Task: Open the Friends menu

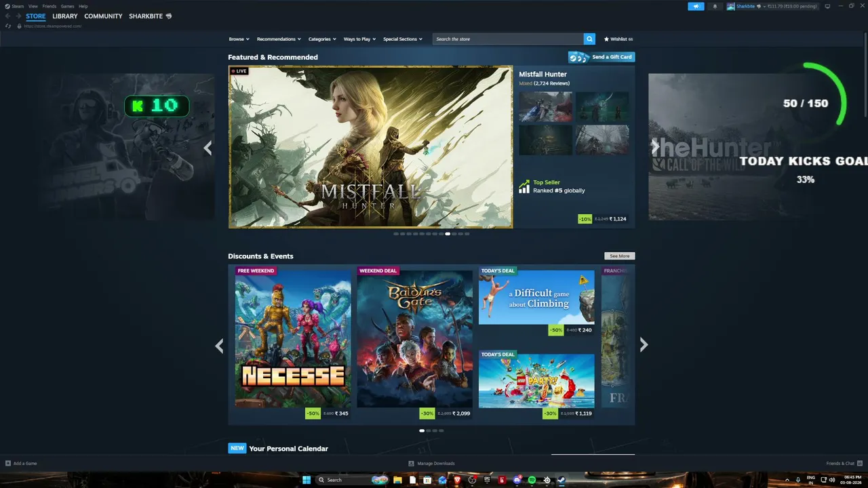Action: pos(50,6)
